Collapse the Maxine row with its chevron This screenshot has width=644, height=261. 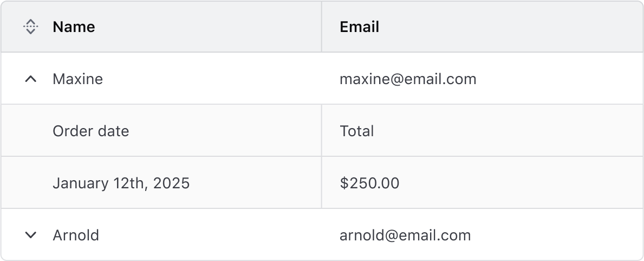tap(31, 79)
